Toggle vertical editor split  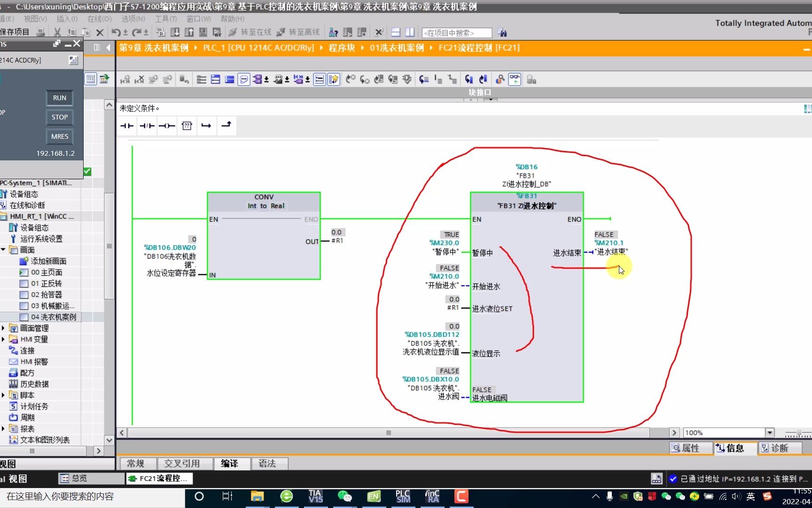(410, 32)
